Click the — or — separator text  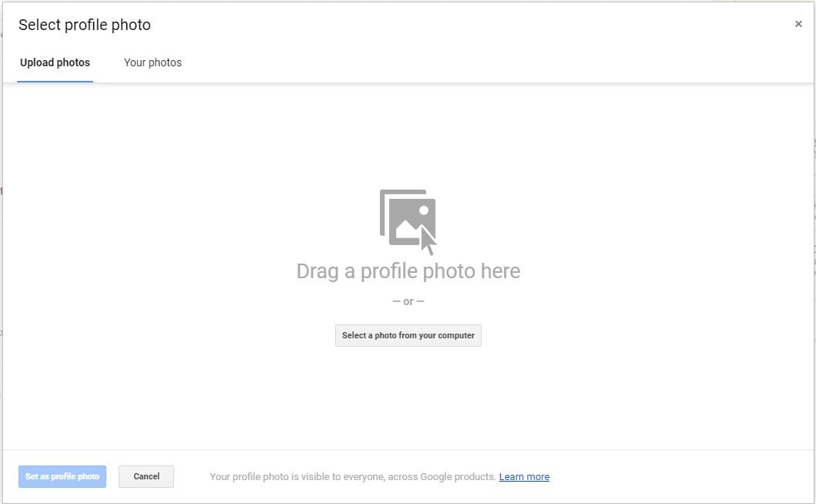(x=408, y=301)
